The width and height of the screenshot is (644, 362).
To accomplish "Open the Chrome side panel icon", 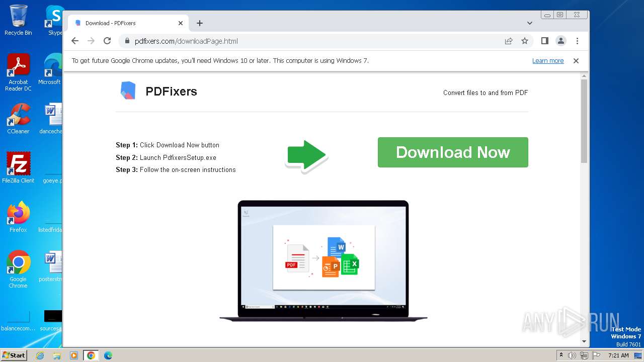I will click(544, 41).
